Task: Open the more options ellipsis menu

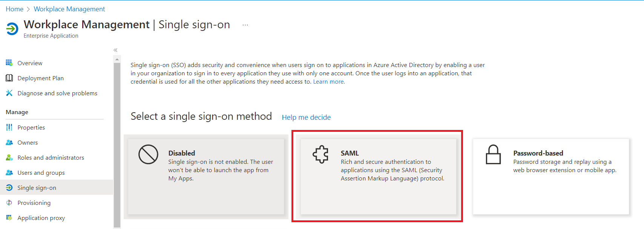Action: click(245, 25)
